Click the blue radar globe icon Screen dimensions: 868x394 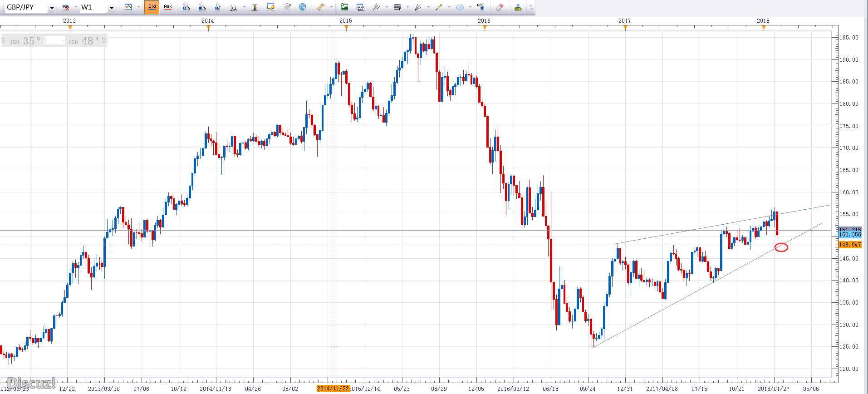click(x=303, y=7)
